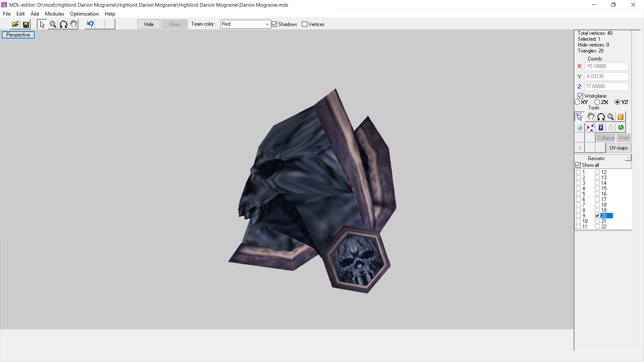Image resolution: width=644 pixels, height=362 pixels.
Task: Click the Show button
Action: click(174, 24)
